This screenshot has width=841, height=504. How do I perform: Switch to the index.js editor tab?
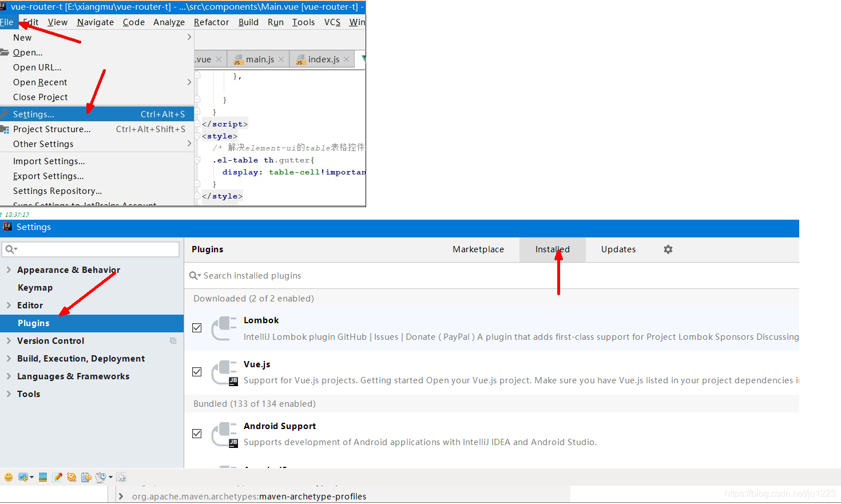(x=323, y=59)
